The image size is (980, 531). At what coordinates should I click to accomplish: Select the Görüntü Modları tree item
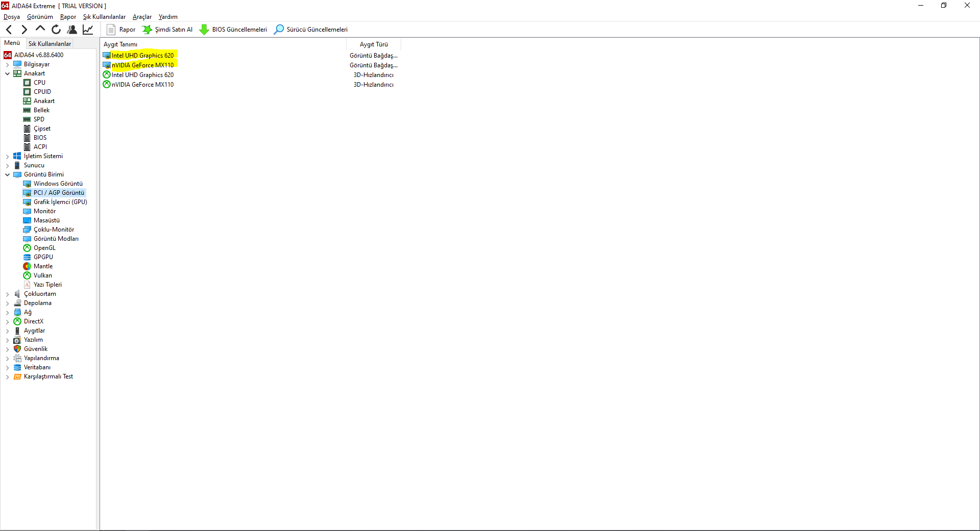pyautogui.click(x=51, y=239)
